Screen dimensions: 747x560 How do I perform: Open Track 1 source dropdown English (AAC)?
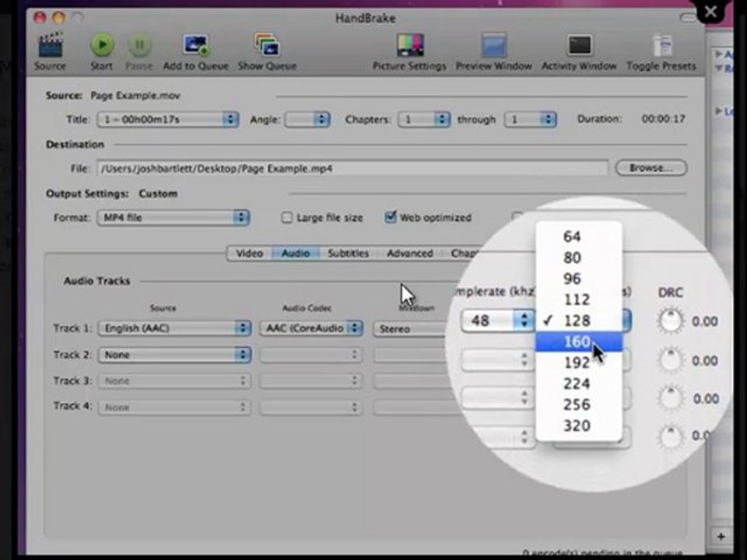coord(174,328)
